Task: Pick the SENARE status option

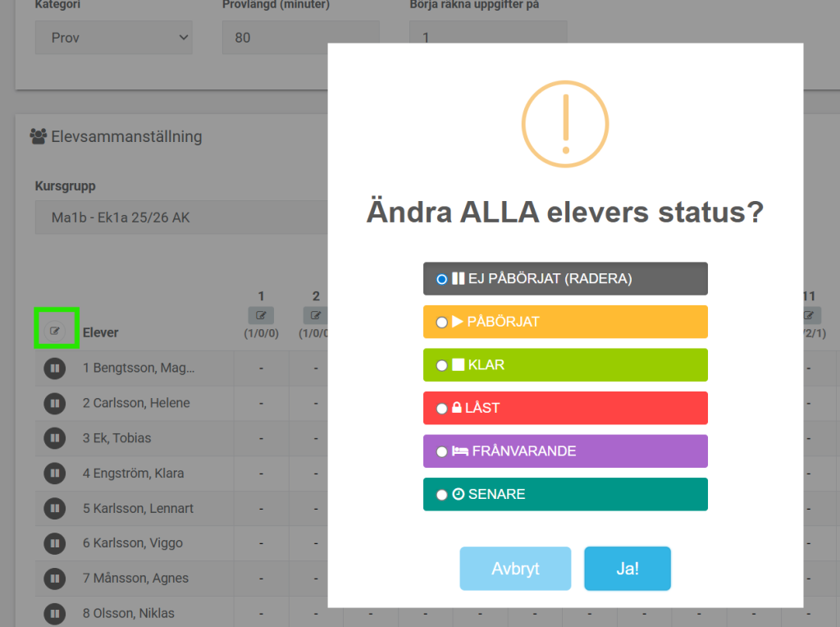Action: click(442, 495)
